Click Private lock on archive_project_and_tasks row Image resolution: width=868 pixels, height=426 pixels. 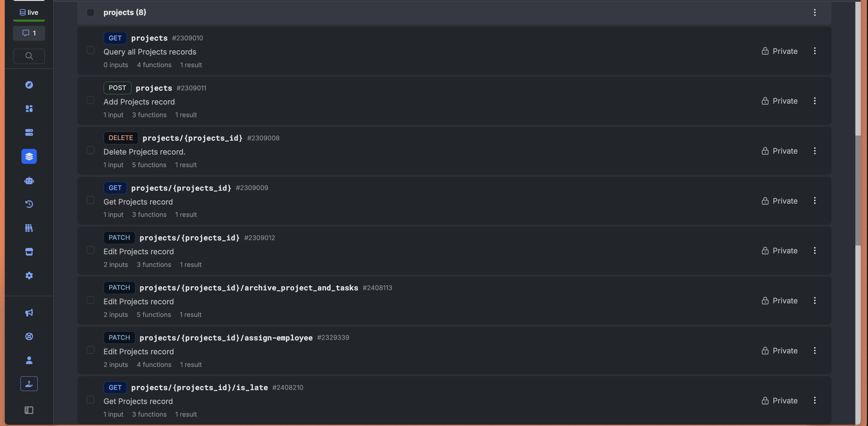click(x=779, y=301)
